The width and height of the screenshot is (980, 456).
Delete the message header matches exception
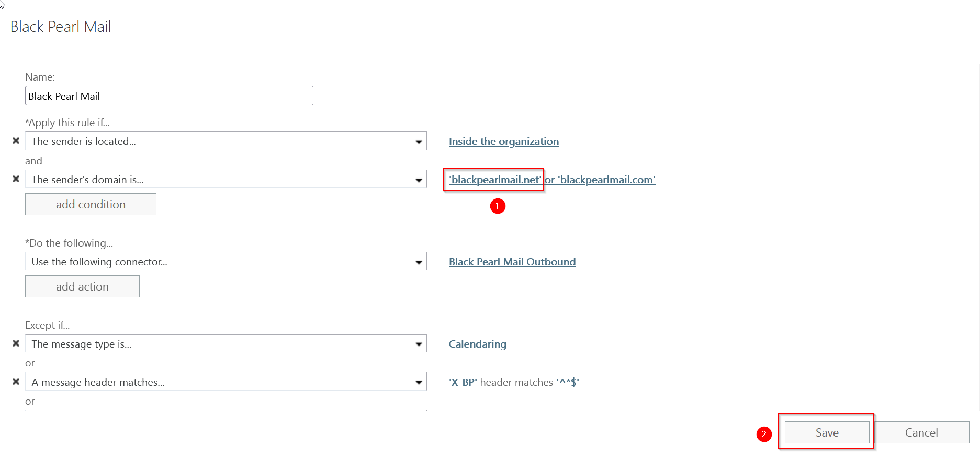point(16,382)
